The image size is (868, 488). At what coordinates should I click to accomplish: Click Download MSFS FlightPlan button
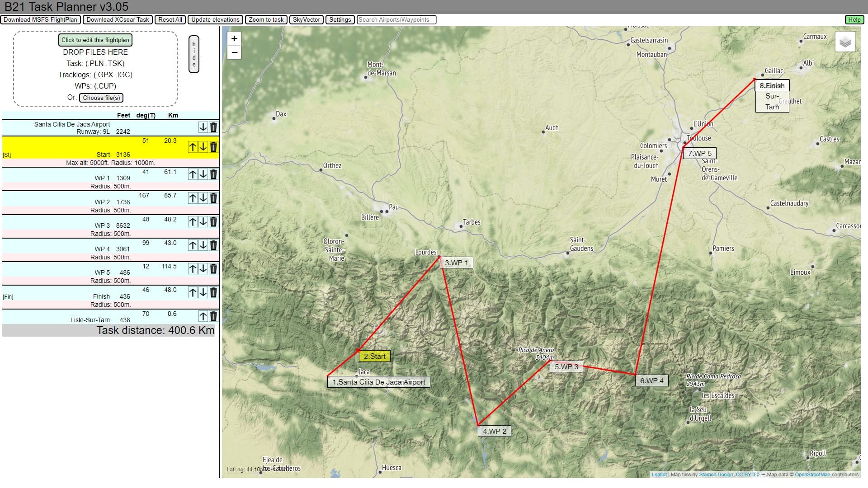(x=41, y=19)
